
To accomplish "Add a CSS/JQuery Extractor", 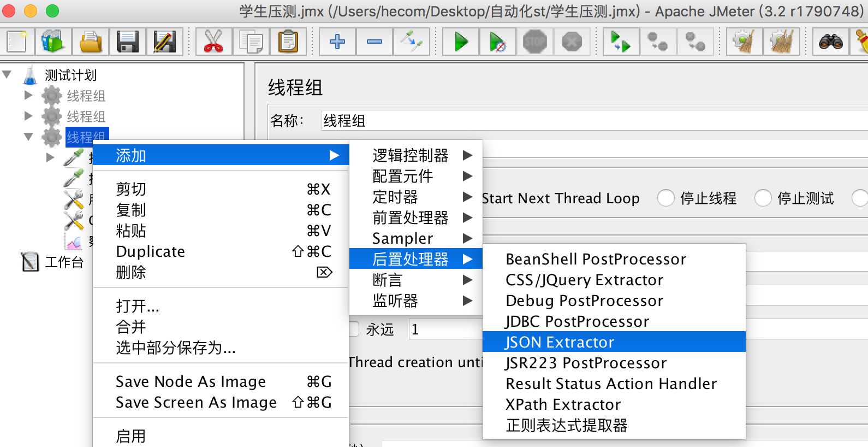I will click(x=614, y=280).
